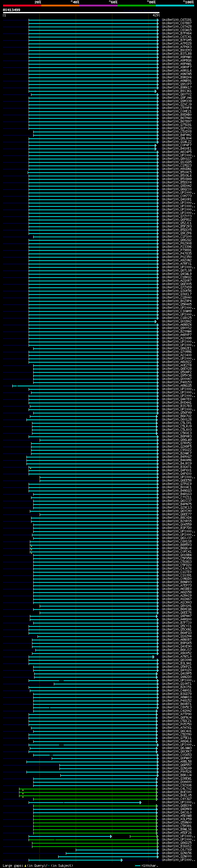Select hit label UniRef100_A7NTL0
The image size is (197, 868).
176,657
